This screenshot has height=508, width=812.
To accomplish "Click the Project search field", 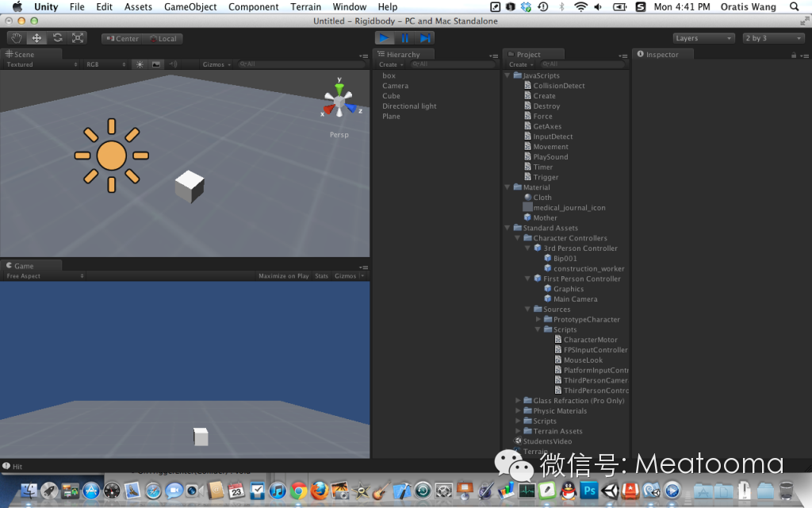I will pos(582,64).
